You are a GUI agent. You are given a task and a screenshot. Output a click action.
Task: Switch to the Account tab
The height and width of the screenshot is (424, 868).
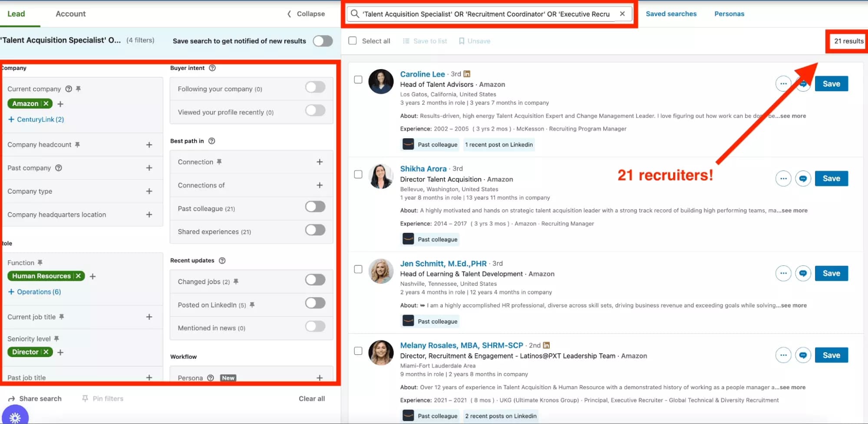click(x=70, y=13)
